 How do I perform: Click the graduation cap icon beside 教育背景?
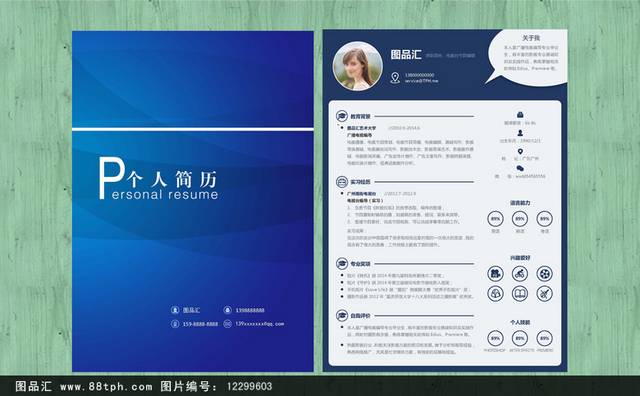click(342, 116)
